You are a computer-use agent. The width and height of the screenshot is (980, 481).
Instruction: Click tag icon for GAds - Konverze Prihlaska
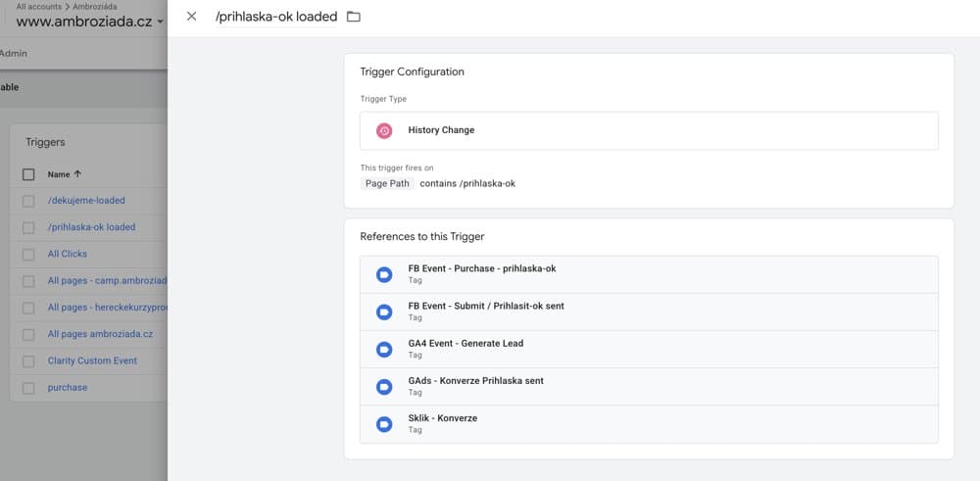coord(384,387)
